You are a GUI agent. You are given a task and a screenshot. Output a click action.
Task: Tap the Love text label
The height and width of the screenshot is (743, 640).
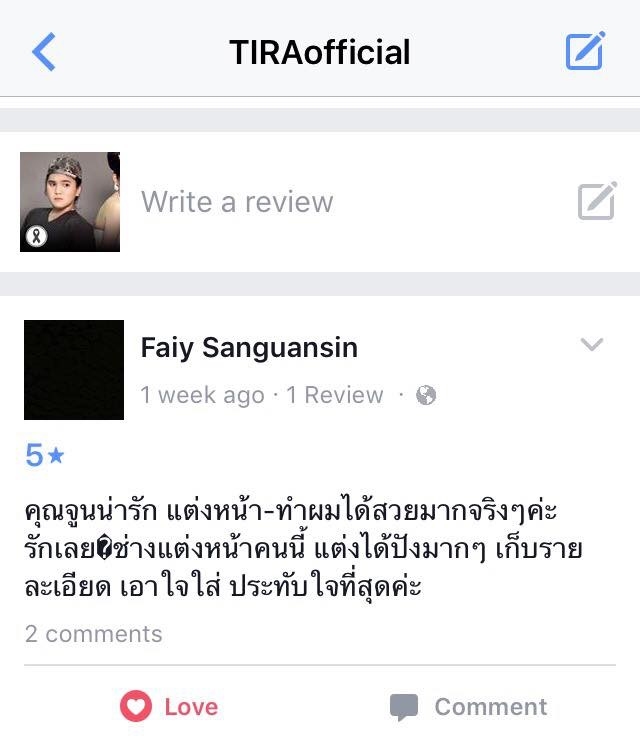pyautogui.click(x=191, y=707)
